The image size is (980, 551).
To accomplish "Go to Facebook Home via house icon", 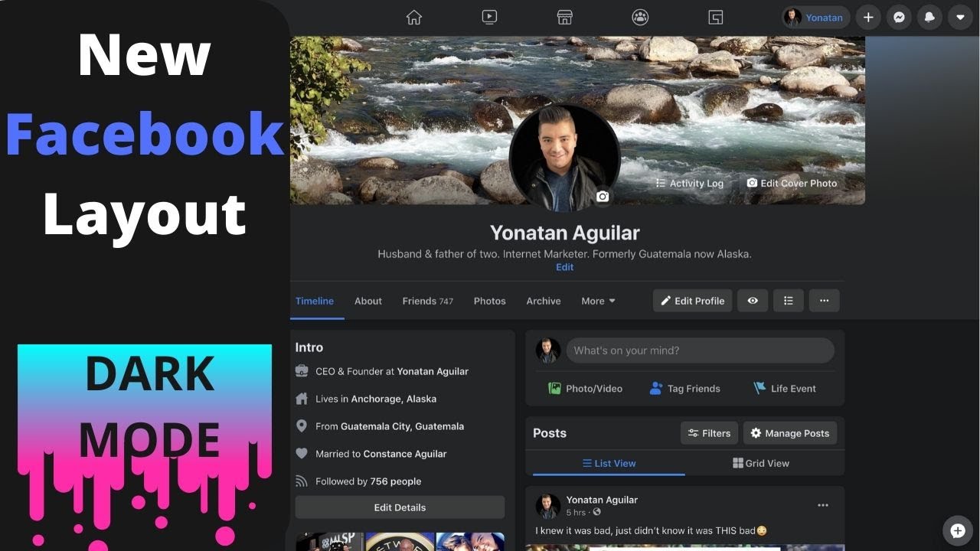I will [x=414, y=18].
